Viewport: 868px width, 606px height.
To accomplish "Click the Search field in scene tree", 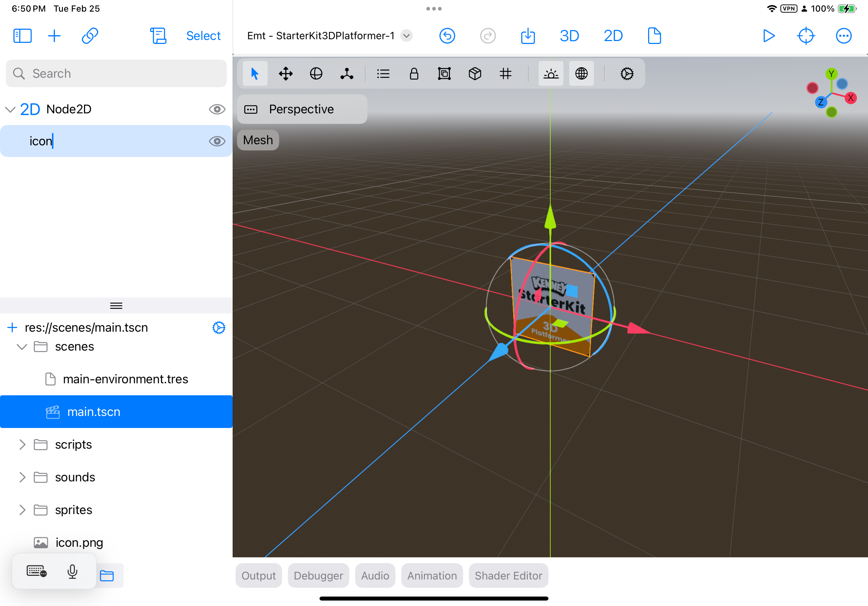I will coord(116,73).
